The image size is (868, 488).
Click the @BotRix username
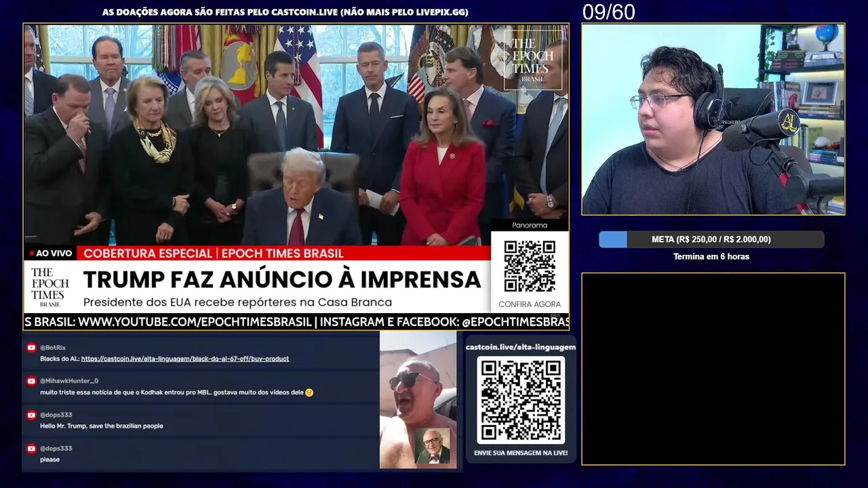tap(53, 348)
